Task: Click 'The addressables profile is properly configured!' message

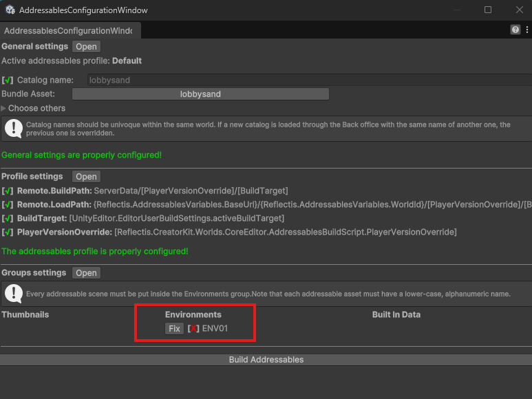Action: [x=95, y=251]
